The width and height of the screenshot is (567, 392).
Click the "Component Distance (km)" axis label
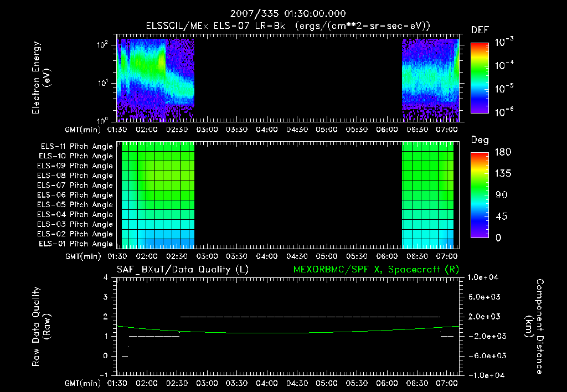click(534, 327)
